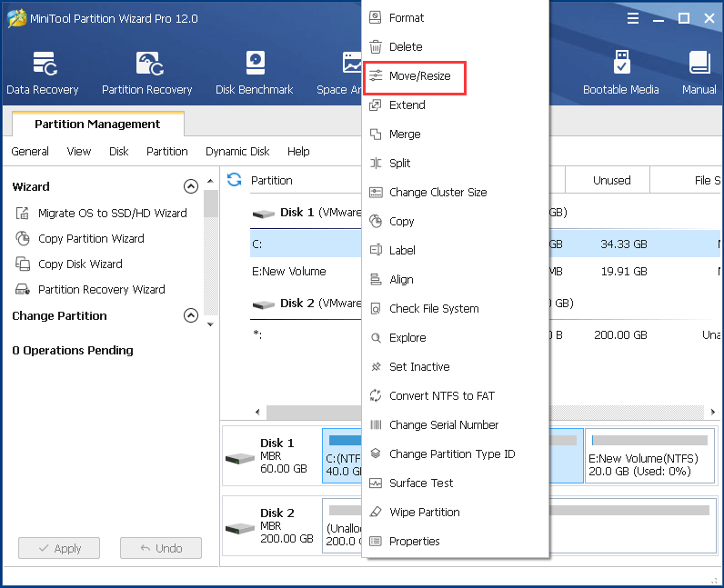Image resolution: width=724 pixels, height=588 pixels.
Task: Launch Partition Recovery from the toolbar
Action: pyautogui.click(x=146, y=73)
